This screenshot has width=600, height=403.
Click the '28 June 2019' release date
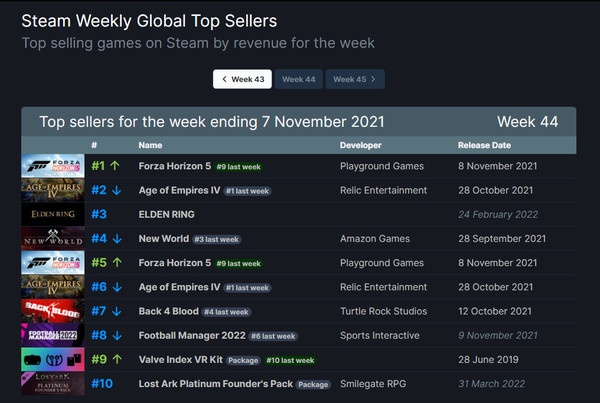[x=488, y=359]
